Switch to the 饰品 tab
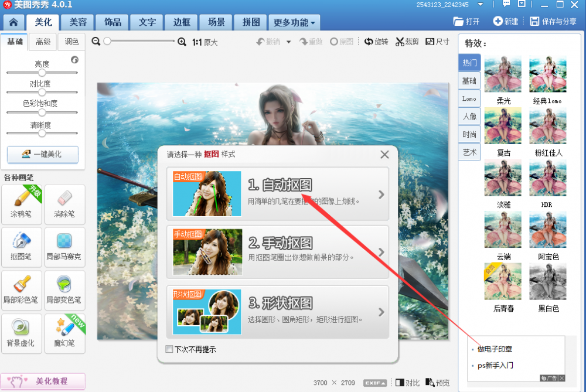The height and width of the screenshot is (392, 586). [x=113, y=22]
